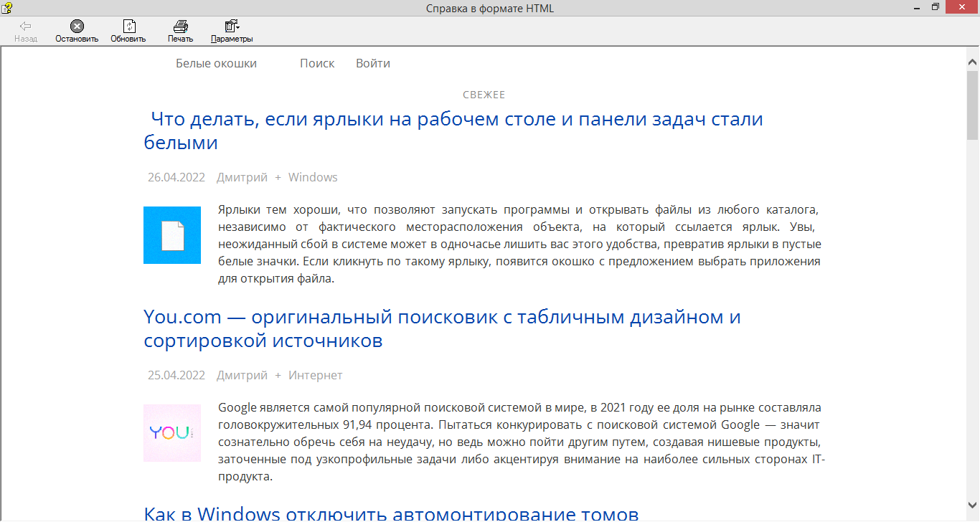Viewport: 980px width, 522px height.
Task: Click the scrollbar down arrow
Action: click(973, 506)
